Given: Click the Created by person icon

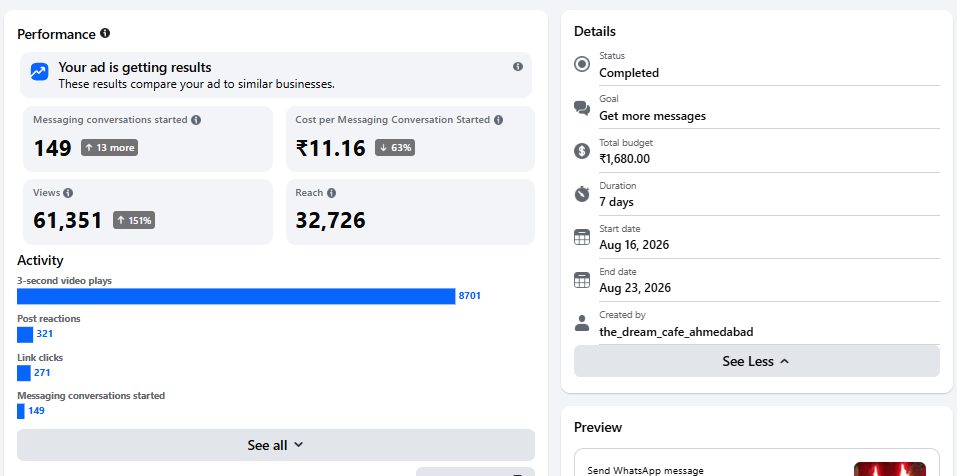Looking at the screenshot, I should [582, 323].
